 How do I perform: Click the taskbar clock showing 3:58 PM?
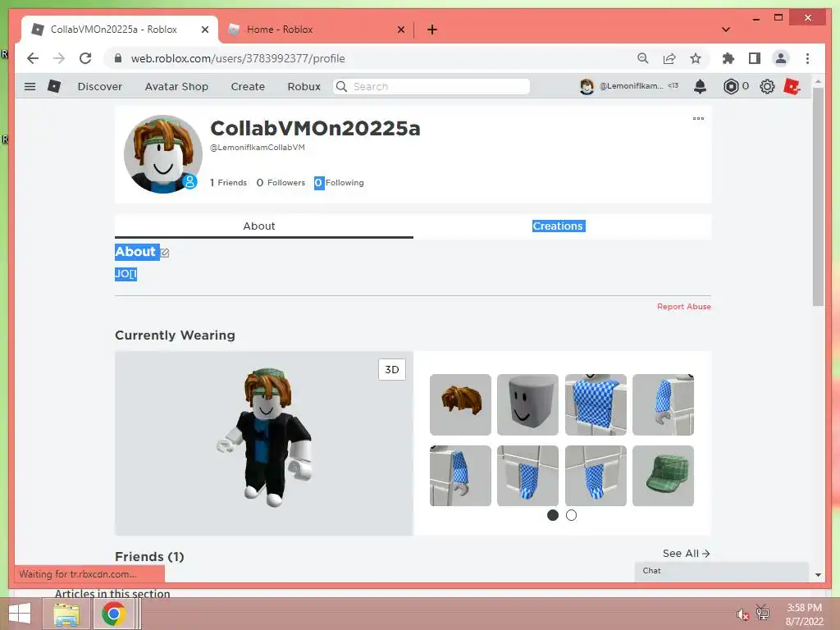[x=804, y=614]
